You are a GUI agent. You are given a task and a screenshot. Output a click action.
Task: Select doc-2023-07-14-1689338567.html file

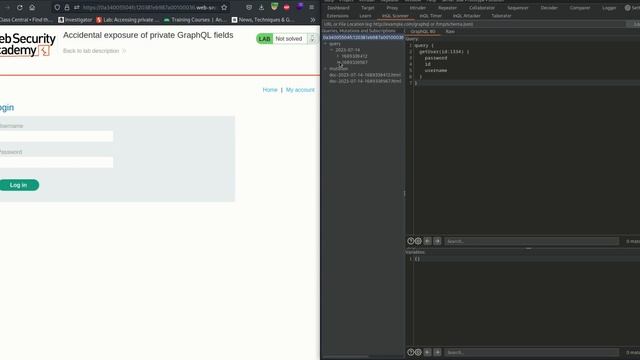coord(365,81)
